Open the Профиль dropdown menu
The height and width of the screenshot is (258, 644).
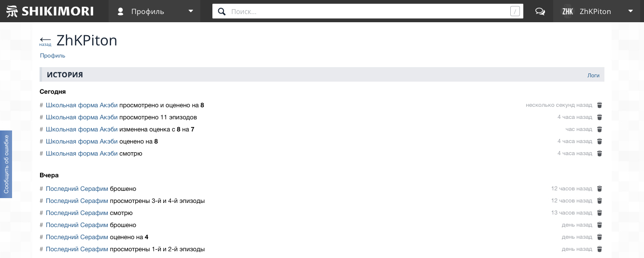pyautogui.click(x=154, y=11)
